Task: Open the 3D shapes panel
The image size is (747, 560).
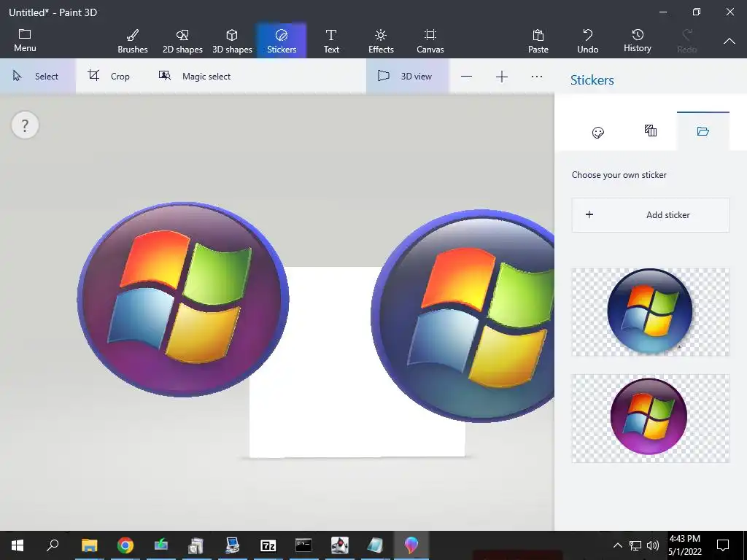Action: (x=232, y=41)
